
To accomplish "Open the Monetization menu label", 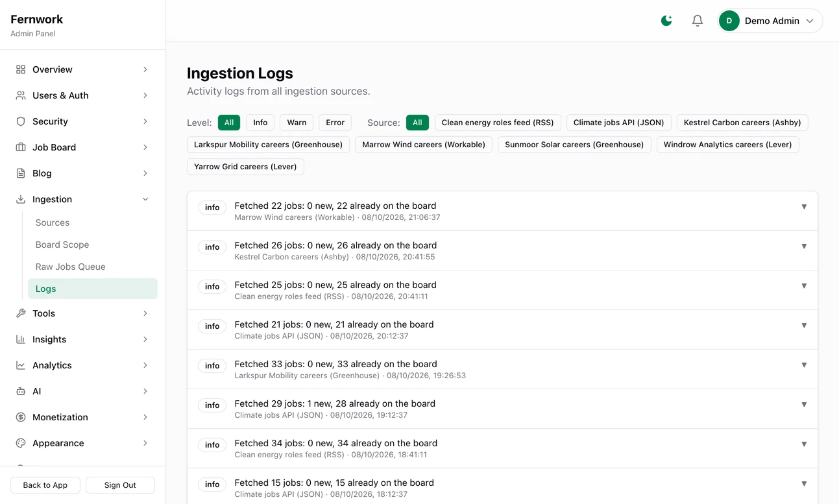I will pyautogui.click(x=60, y=417).
